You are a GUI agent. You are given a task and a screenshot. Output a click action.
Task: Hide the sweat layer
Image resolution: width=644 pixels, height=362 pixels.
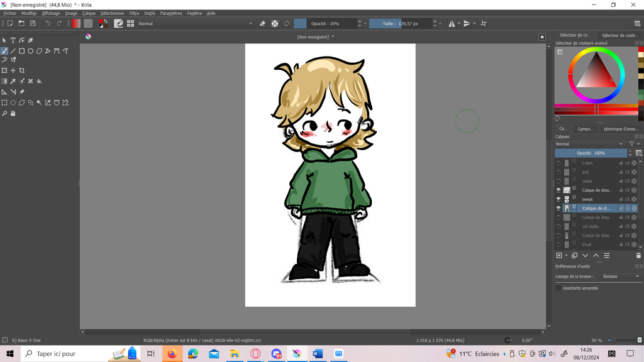pyautogui.click(x=558, y=199)
